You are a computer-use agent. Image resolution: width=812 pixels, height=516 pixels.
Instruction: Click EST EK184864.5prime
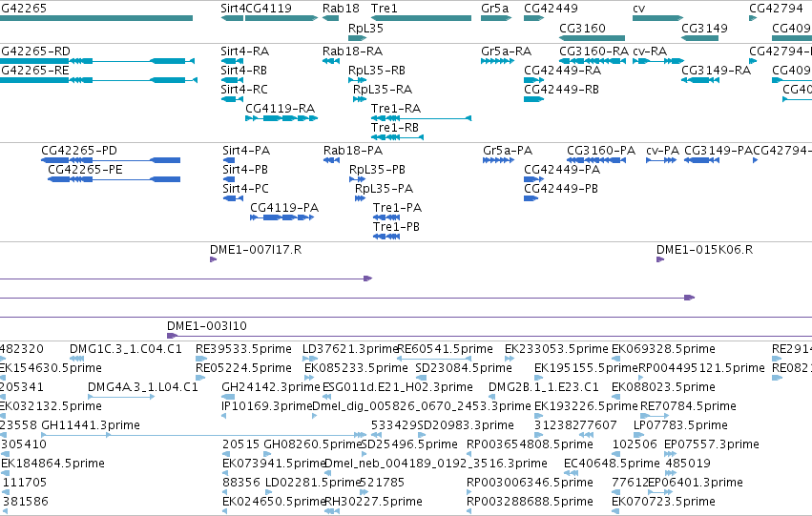[5, 474]
